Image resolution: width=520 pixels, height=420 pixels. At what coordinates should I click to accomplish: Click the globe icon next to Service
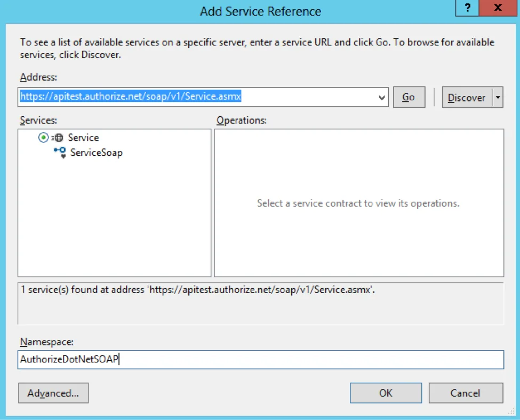(x=58, y=137)
